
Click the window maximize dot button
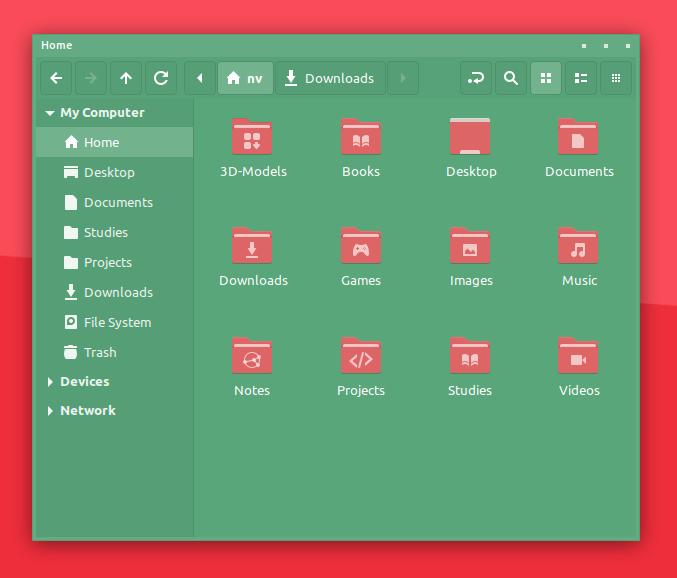tap(606, 46)
